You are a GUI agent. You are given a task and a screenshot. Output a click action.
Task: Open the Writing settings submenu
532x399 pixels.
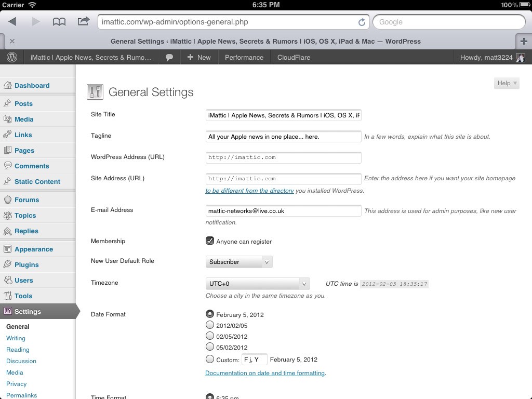(16, 338)
